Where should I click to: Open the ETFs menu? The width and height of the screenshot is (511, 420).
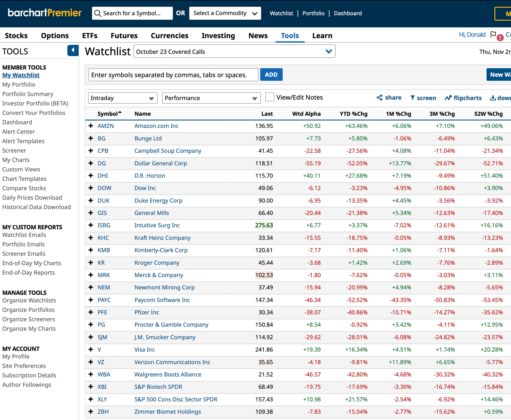90,36
